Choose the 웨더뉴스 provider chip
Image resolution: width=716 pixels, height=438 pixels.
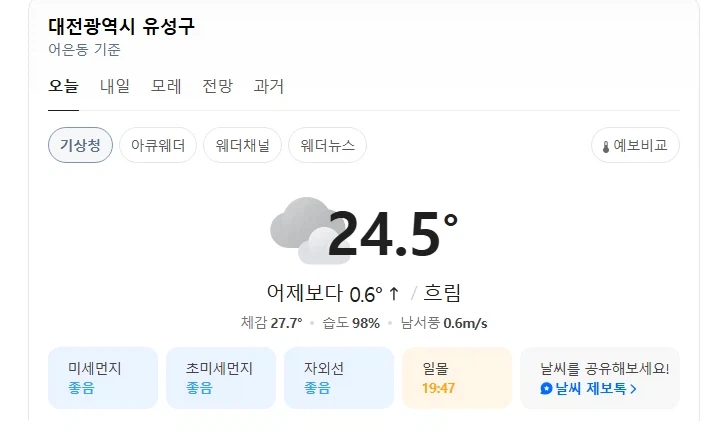327,145
